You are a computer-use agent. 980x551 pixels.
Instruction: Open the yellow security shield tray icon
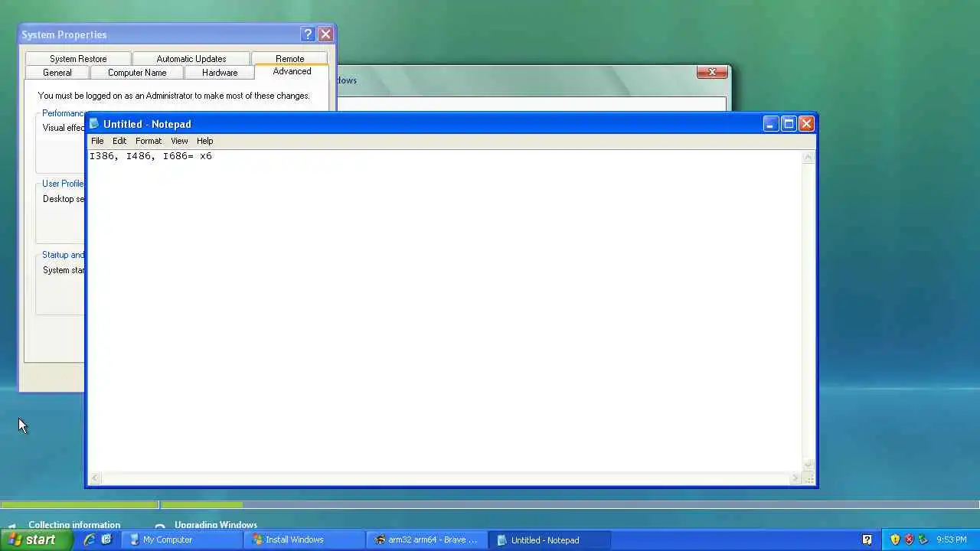point(895,540)
